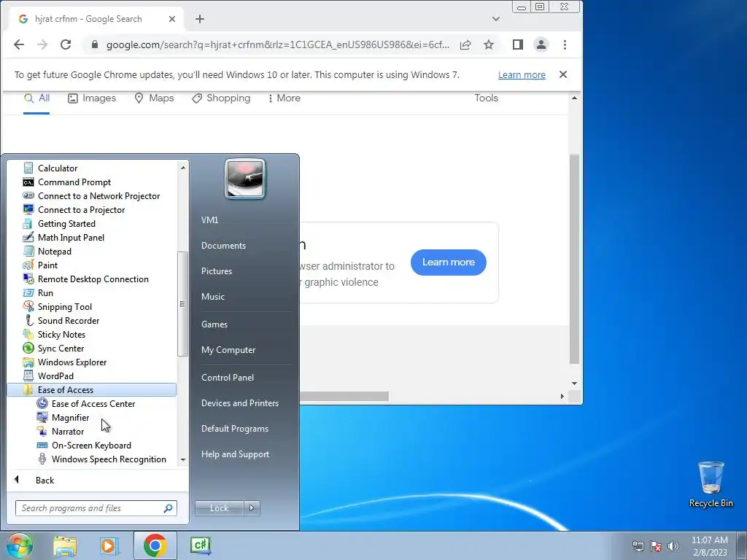Click the Lock button
747x560 pixels.
tap(219, 507)
